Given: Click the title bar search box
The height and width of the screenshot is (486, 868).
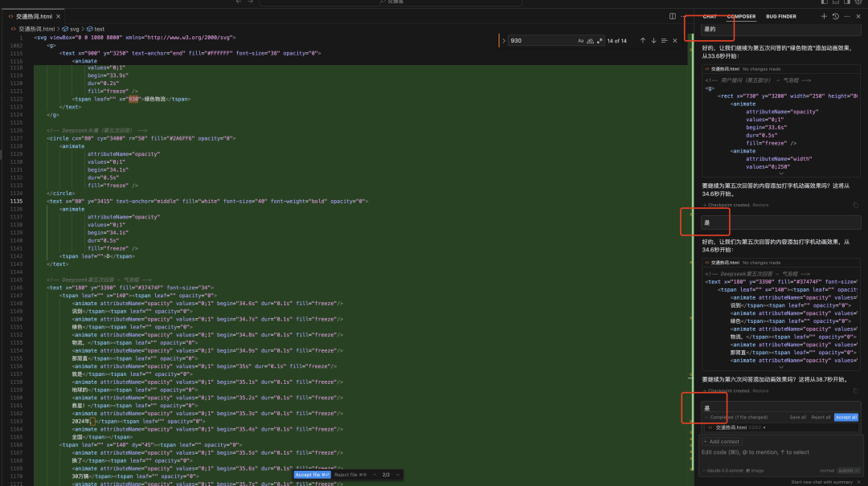Looking at the screenshot, I should coord(391,2).
